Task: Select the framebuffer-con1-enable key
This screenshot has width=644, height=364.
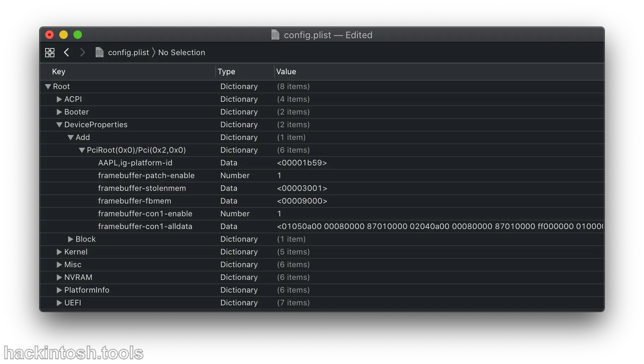Action: [145, 214]
